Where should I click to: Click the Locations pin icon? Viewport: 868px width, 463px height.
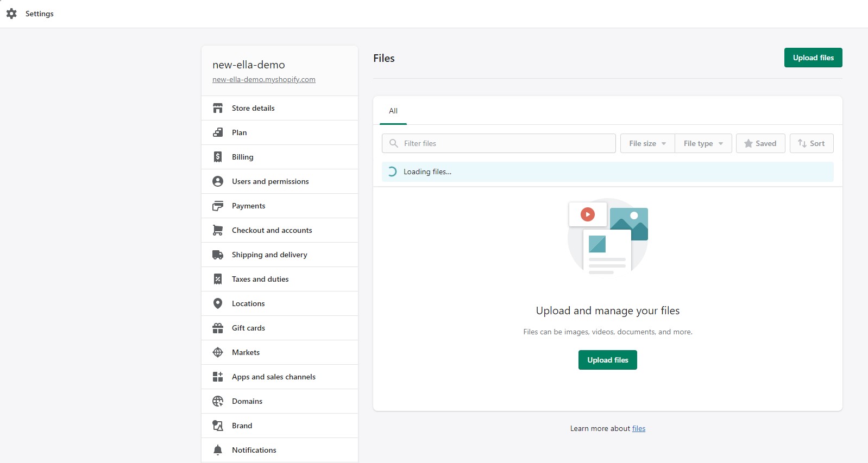click(218, 303)
